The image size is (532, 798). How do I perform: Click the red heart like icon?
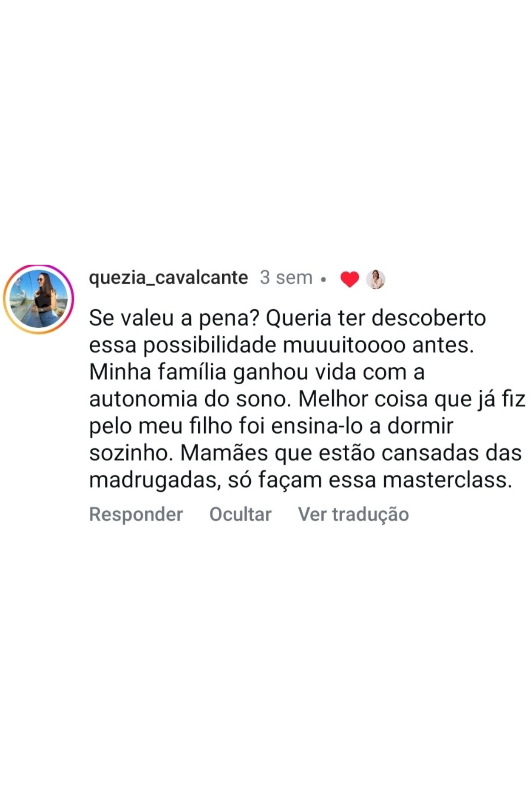pos(350,279)
